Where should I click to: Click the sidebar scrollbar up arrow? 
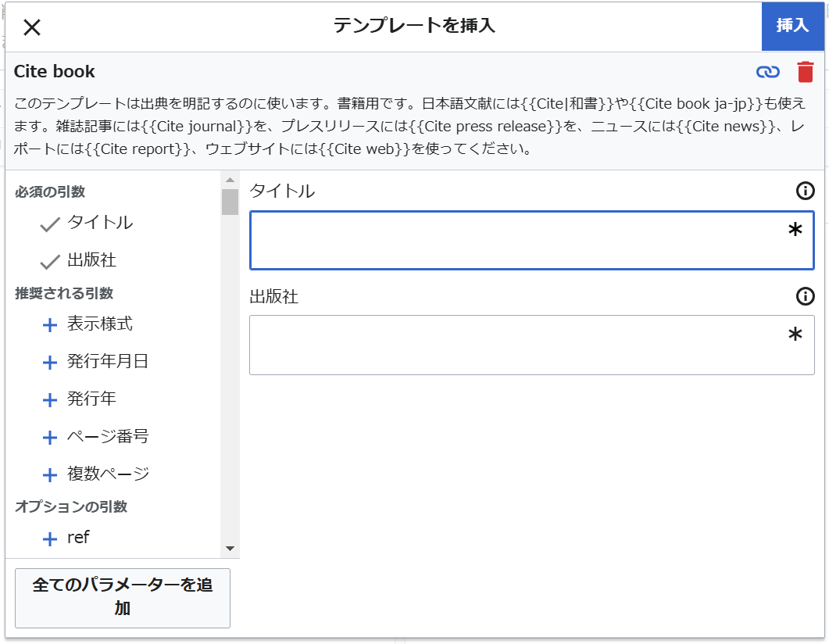(230, 181)
